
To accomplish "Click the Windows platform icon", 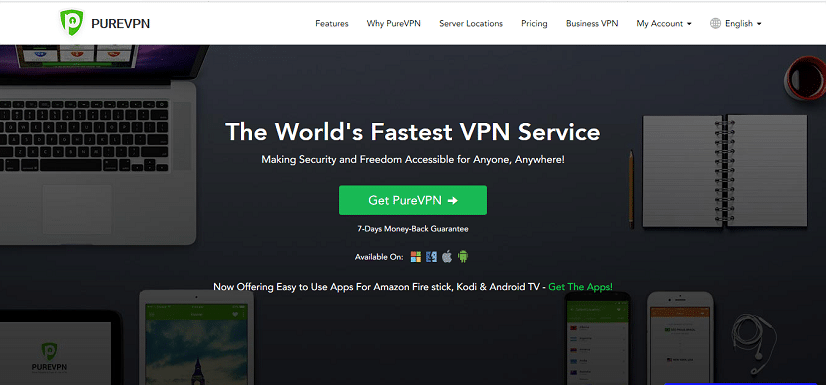I will click(x=416, y=257).
